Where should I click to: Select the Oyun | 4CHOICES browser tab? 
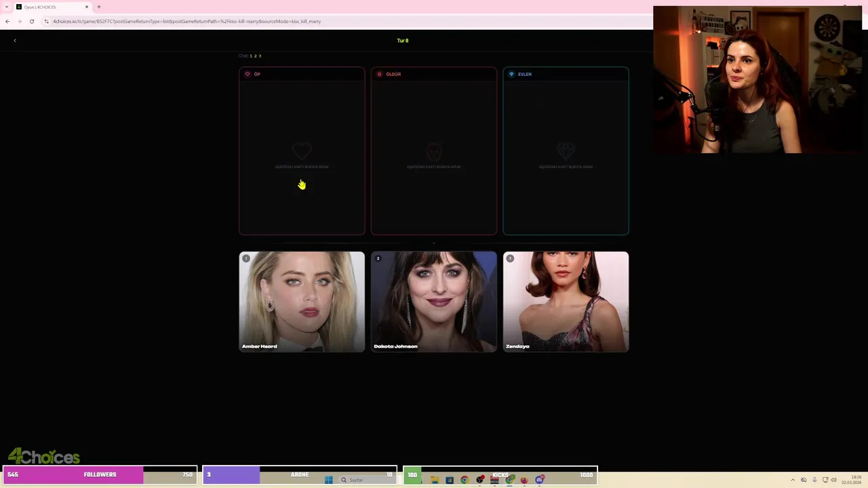[x=52, y=7]
